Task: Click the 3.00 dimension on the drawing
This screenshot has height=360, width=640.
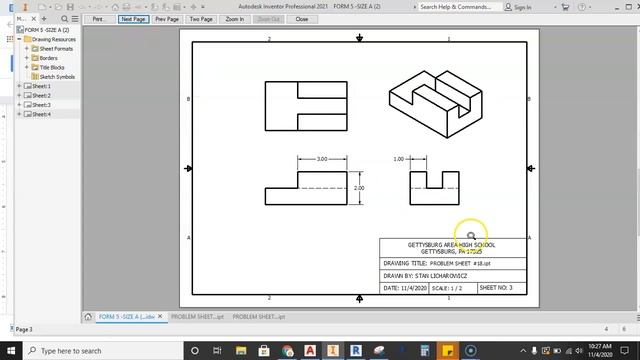Action: tap(322, 159)
